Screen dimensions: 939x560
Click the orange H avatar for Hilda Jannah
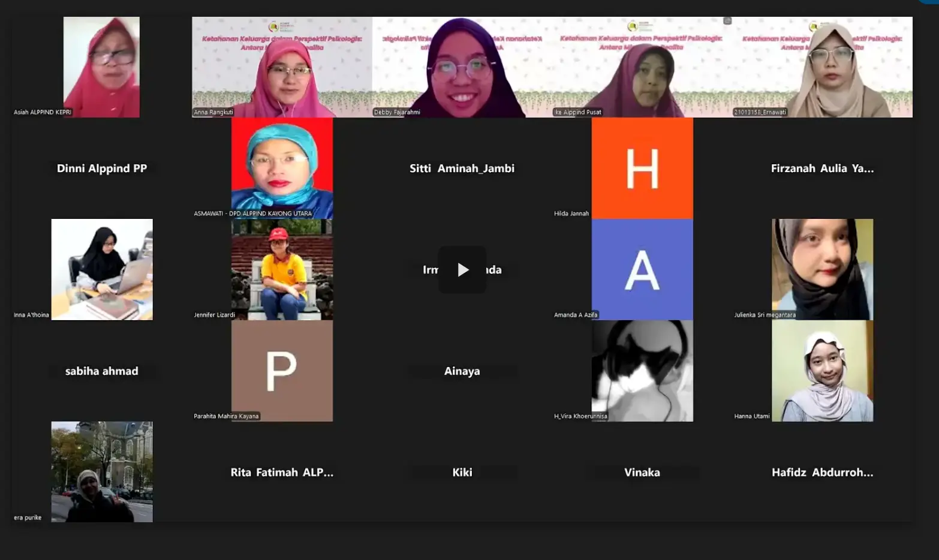click(642, 168)
